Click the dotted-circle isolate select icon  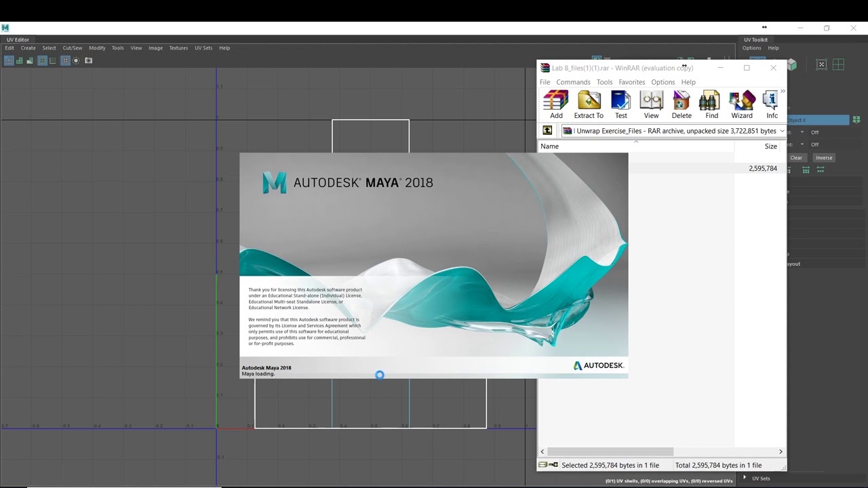pos(76,60)
